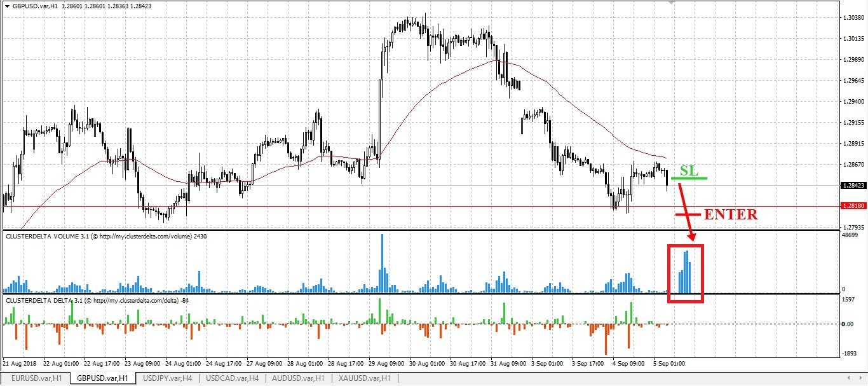The height and width of the screenshot is (386, 868).
Task: Click the 1.30380 price axis value
Action: click(853, 18)
